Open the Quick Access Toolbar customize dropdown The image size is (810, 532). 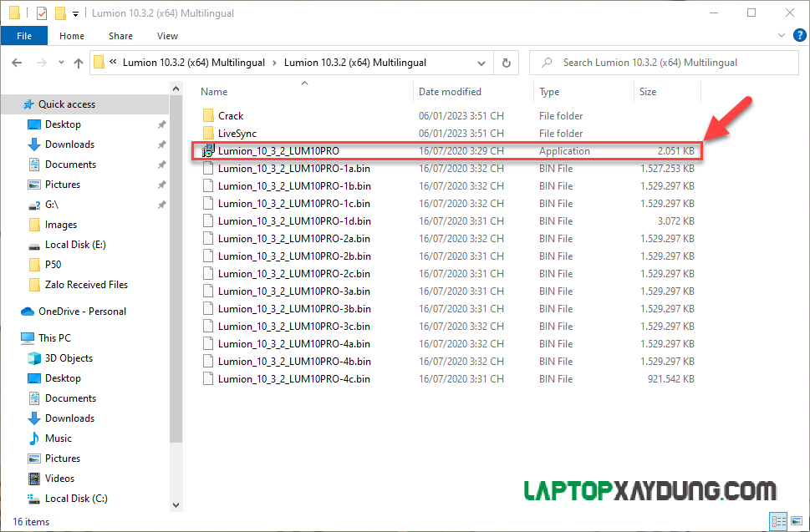click(74, 13)
